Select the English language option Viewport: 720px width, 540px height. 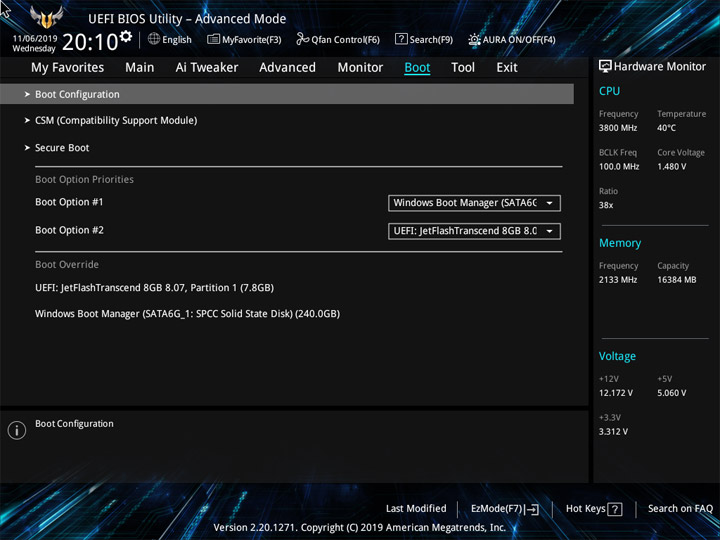coord(177,40)
